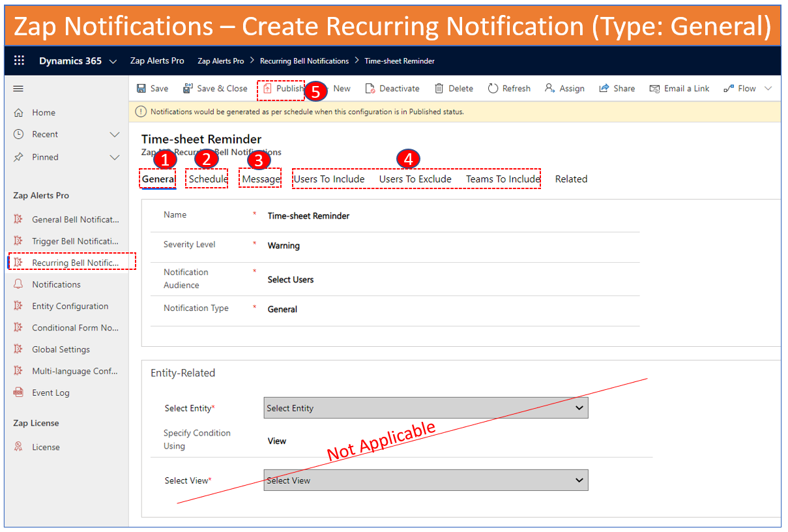This screenshot has height=532, width=788.
Task: Click the Zap License sidebar group heading
Action: coord(36,423)
